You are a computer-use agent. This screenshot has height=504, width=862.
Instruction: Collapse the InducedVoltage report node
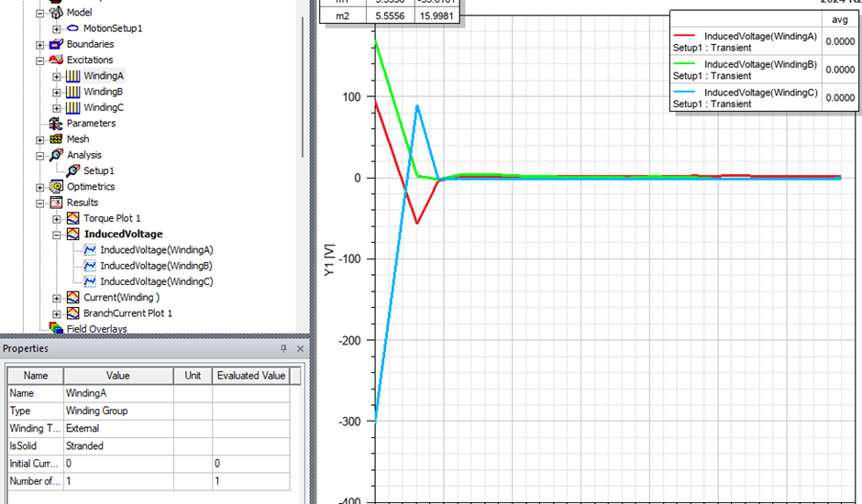tap(57, 235)
